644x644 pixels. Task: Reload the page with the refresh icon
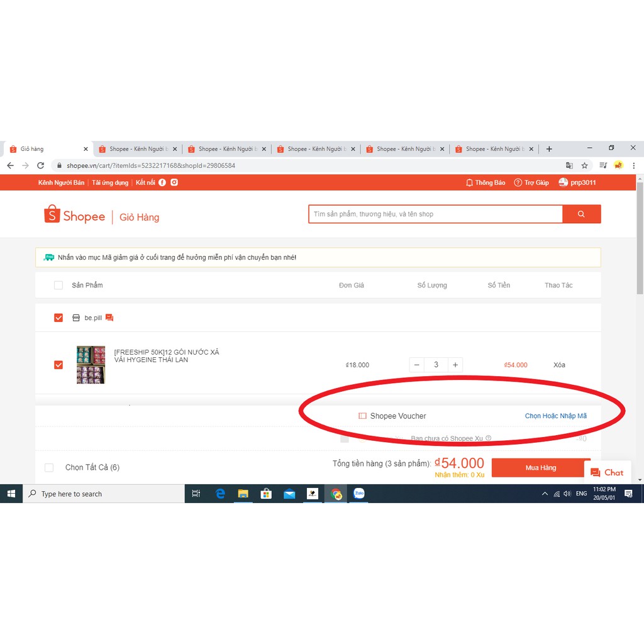click(x=40, y=165)
